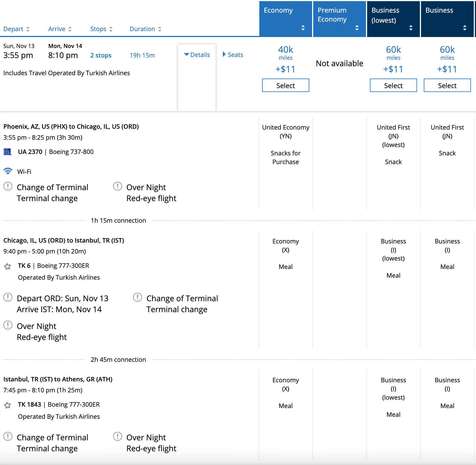Open the 2 stops link

101,55
